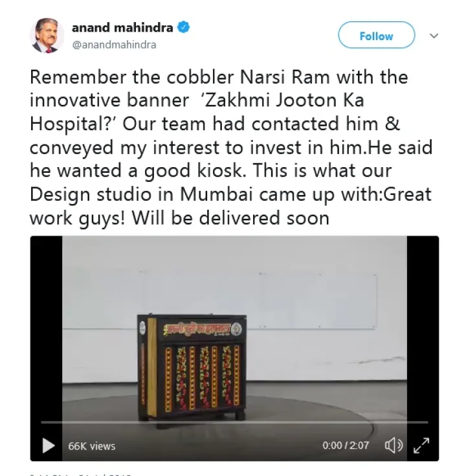Expand the video to fullscreen
This screenshot has height=476, width=466.
421,446
